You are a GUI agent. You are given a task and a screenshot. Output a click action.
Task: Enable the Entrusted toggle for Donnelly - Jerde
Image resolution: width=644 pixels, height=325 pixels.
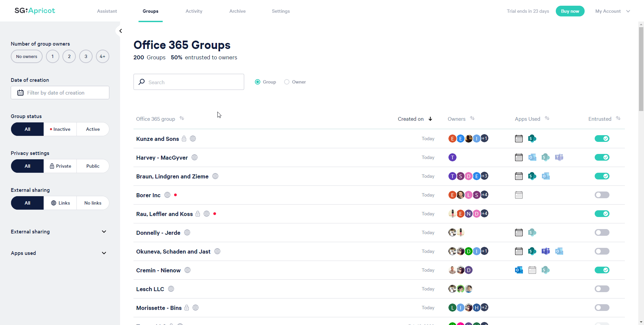(602, 232)
